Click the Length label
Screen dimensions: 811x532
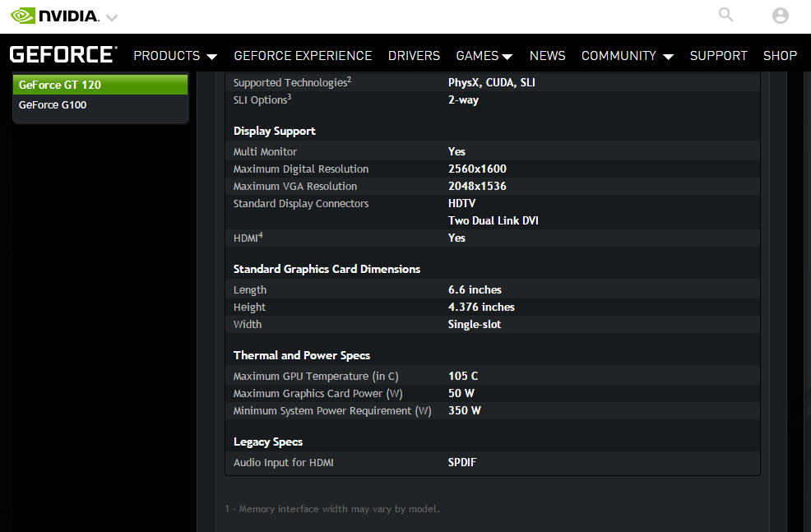tap(250, 290)
